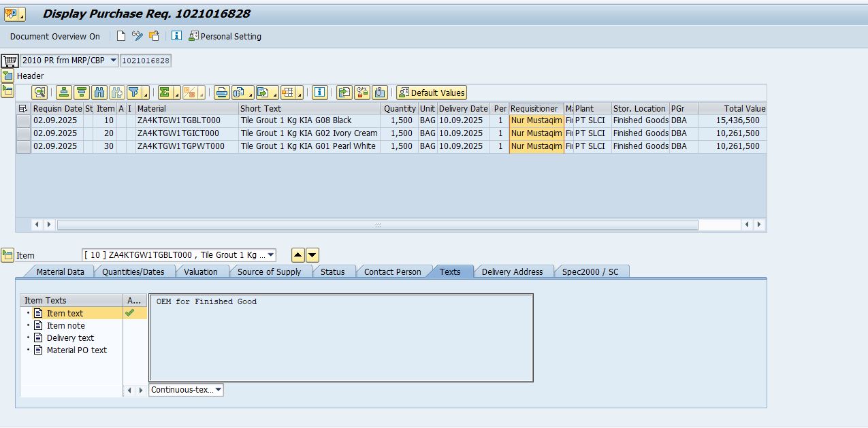Click the Material PO text document icon
Viewport: 868px width, 428px height.
[39, 350]
